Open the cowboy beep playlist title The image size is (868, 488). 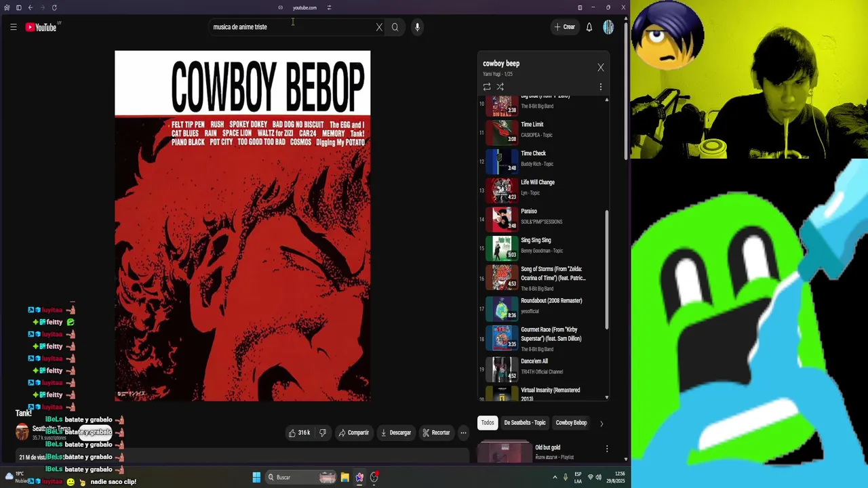[x=501, y=64]
